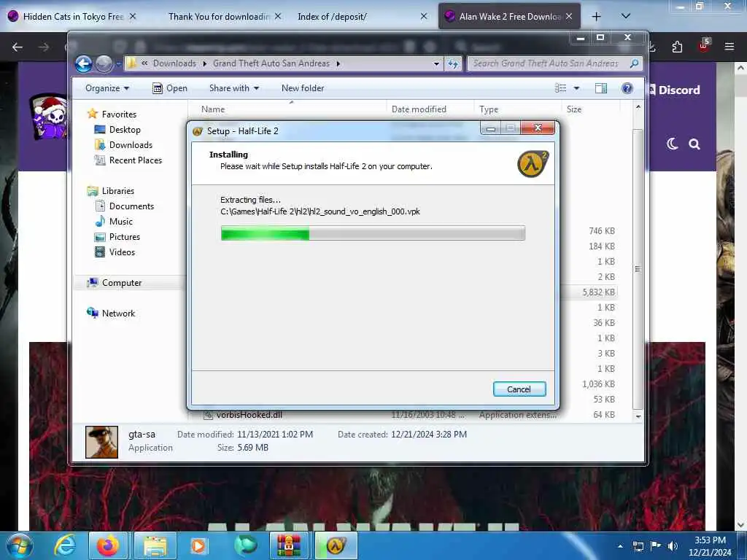
Task: Select Libraries in navigation pane
Action: point(117,191)
